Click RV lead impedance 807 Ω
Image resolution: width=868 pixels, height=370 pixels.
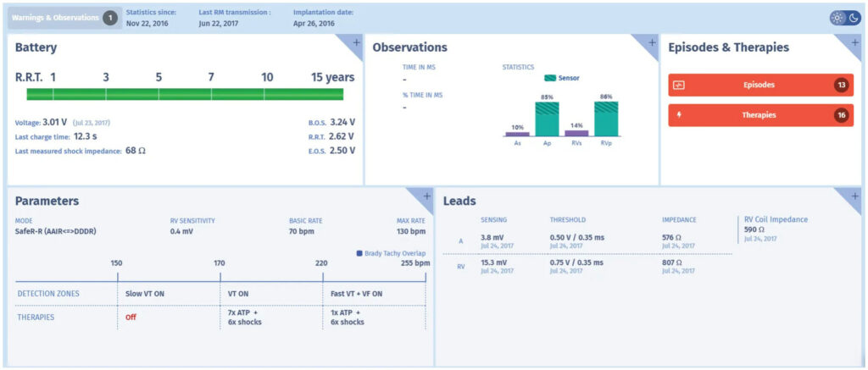[x=672, y=262]
